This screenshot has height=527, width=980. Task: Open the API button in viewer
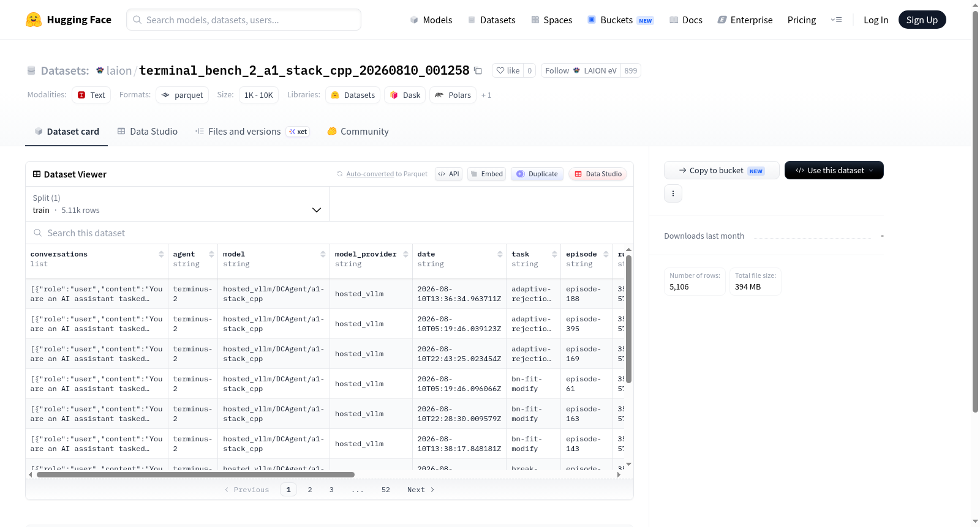[448, 174]
